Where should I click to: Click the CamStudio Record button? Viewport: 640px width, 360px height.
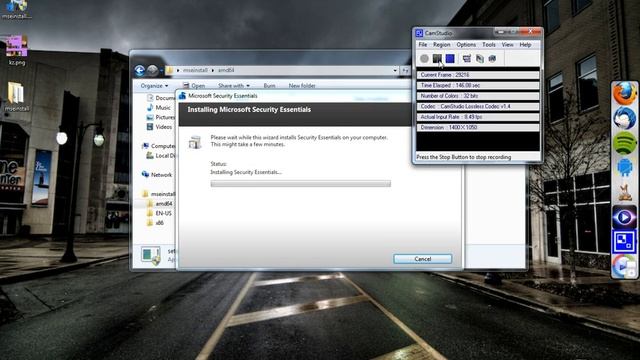[424, 59]
